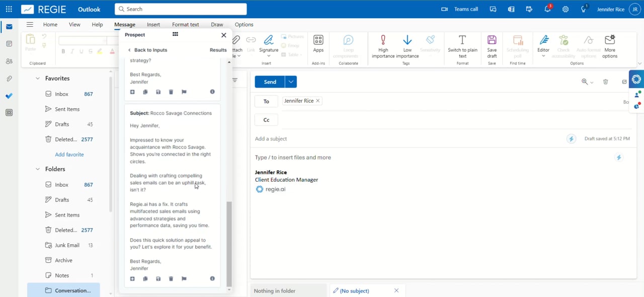Open the app launcher waffle icon
Screen dimensions: 644x297
pos(9,9)
